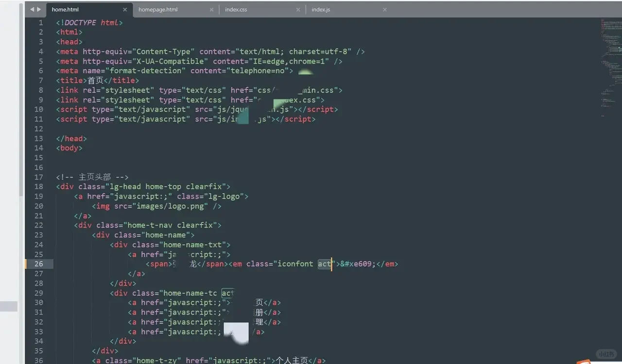
Task: Click the DOCTYPE declaration on line 1
Action: click(89, 23)
